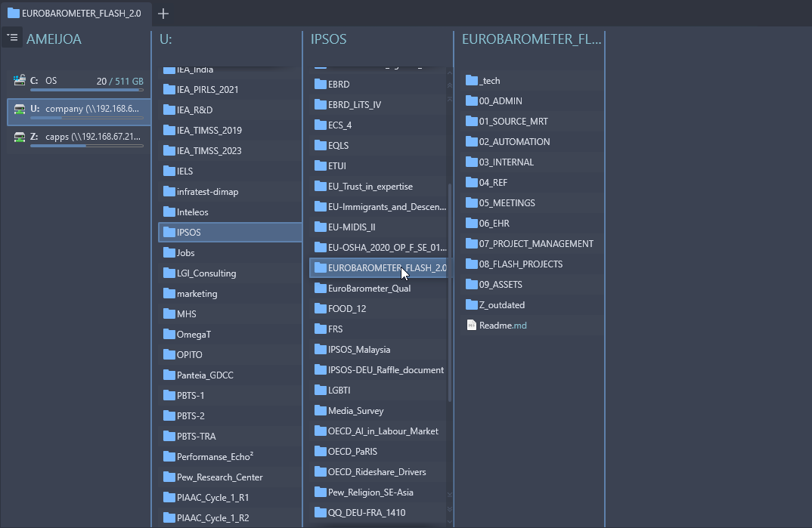
Task: Select the Z_outdated folder
Action: [532, 305]
